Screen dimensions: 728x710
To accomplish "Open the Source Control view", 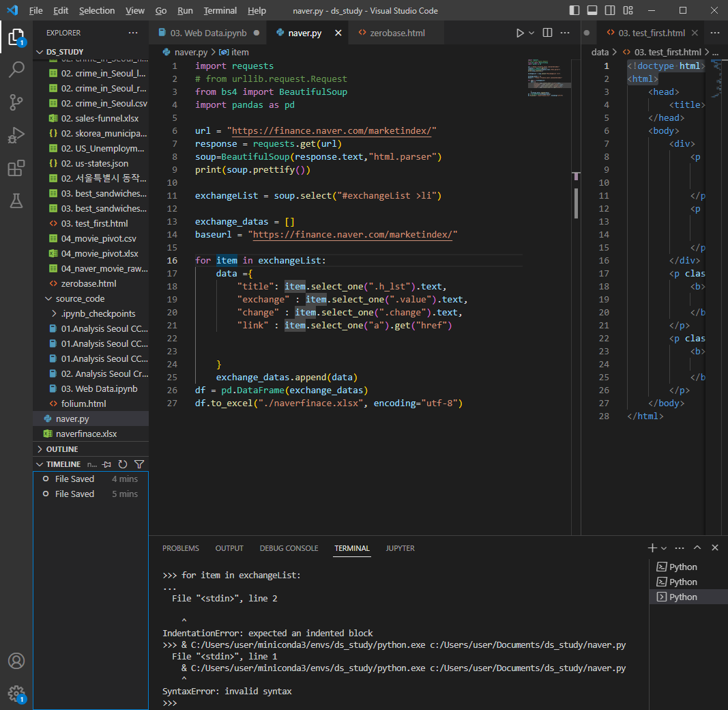I will point(16,102).
